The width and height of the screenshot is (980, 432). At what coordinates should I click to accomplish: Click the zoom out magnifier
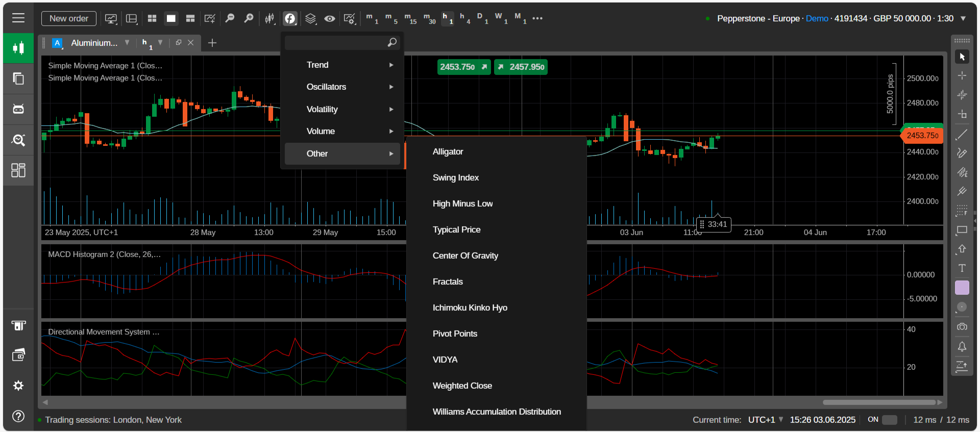pyautogui.click(x=230, y=18)
